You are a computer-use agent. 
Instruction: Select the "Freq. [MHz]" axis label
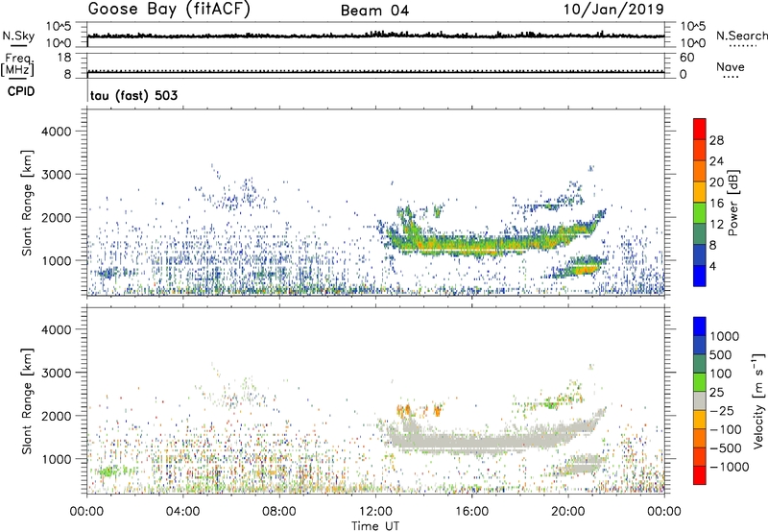[18, 64]
